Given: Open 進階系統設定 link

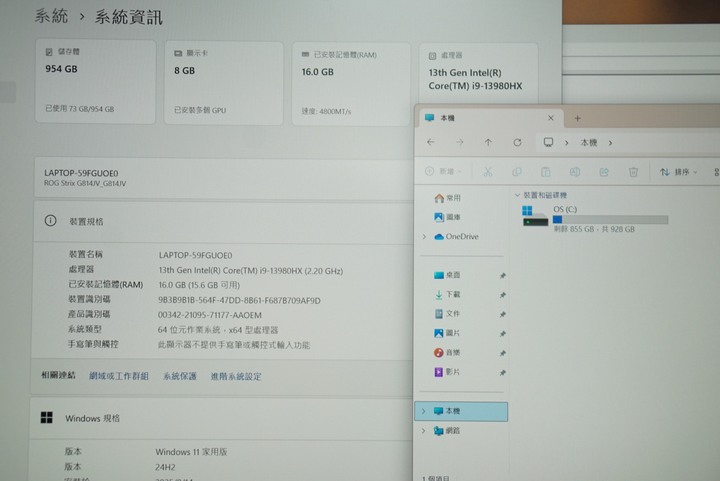Looking at the screenshot, I should pyautogui.click(x=236, y=376).
